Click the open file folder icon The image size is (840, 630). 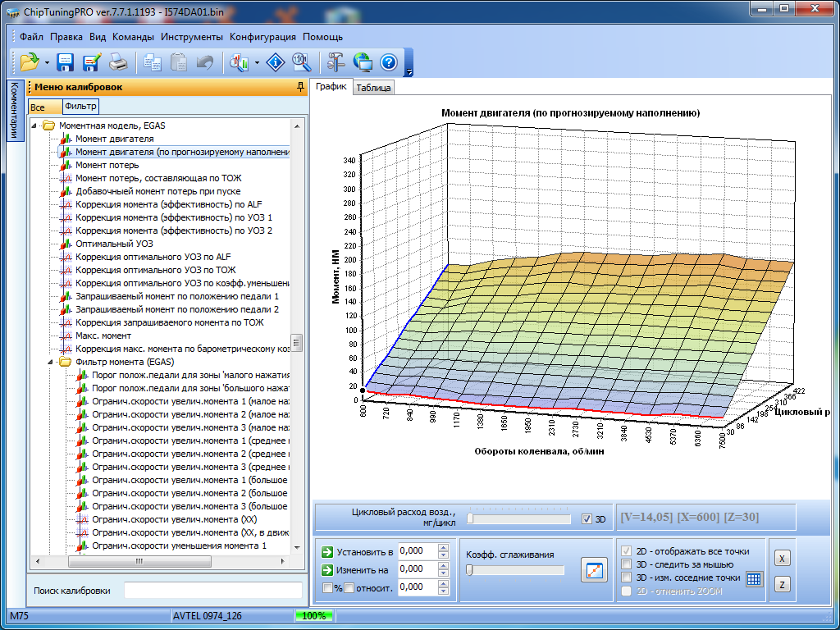(x=30, y=62)
